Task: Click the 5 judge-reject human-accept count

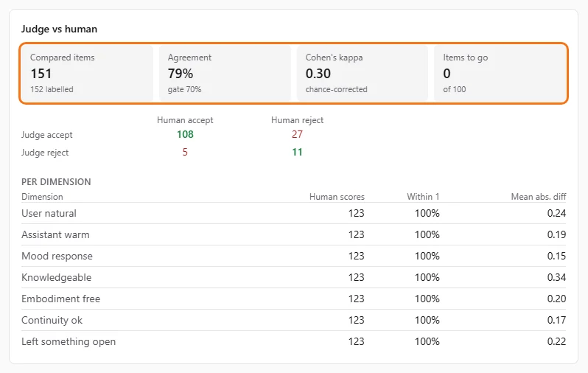Action: 185,152
